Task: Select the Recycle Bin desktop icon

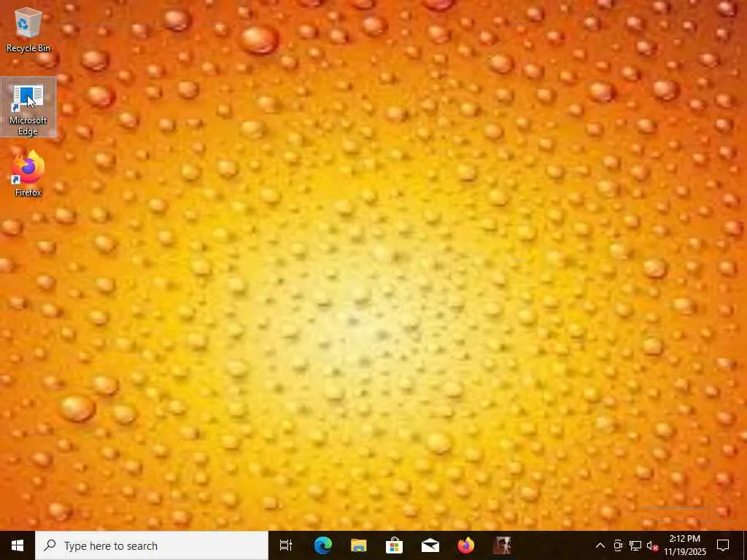Action: 28,29
